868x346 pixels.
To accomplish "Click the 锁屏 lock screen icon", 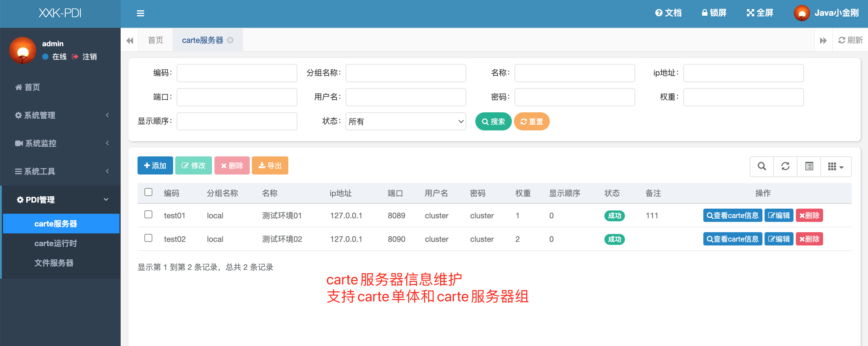I will (x=704, y=13).
